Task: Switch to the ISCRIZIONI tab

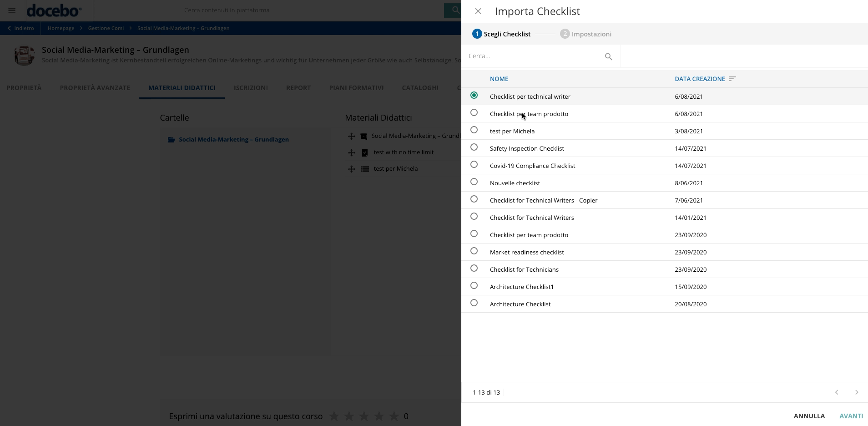Action: pos(251,87)
